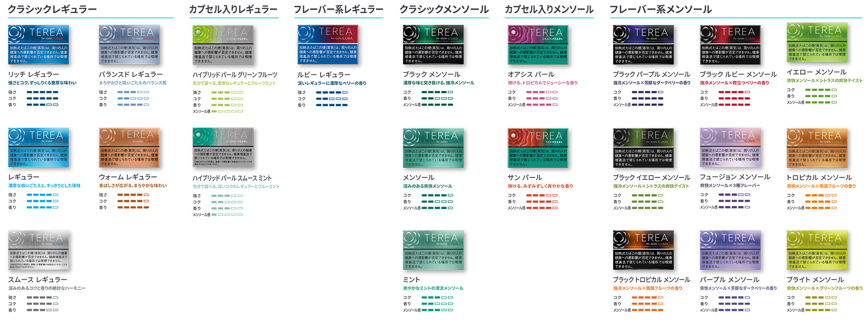
Task: Click the スムース レギュラー gray pack image
Action: 38,250
